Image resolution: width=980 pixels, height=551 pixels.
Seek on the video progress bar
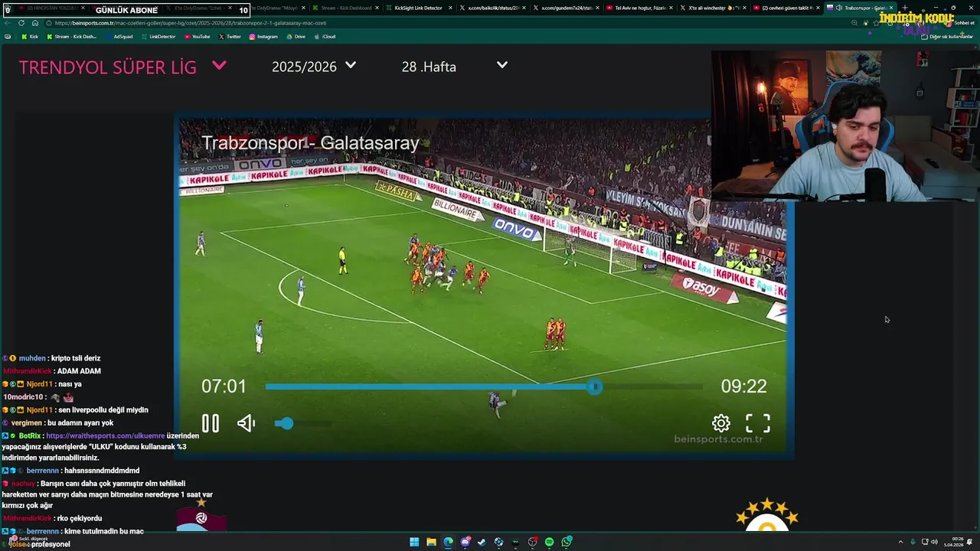tap(484, 386)
